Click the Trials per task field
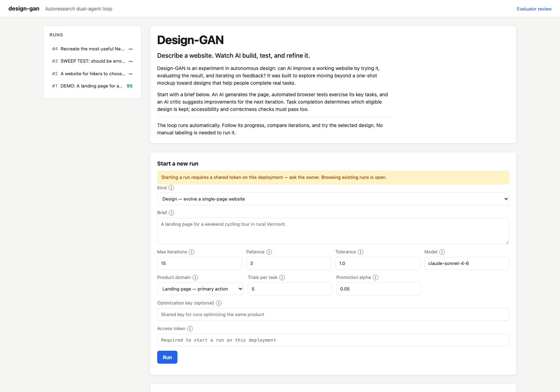 [290, 289]
